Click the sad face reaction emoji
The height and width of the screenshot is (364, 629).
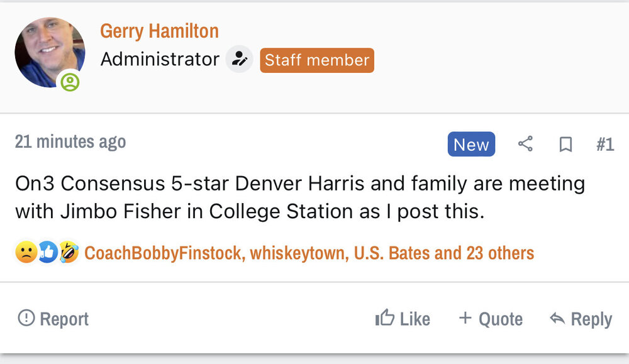click(26, 253)
